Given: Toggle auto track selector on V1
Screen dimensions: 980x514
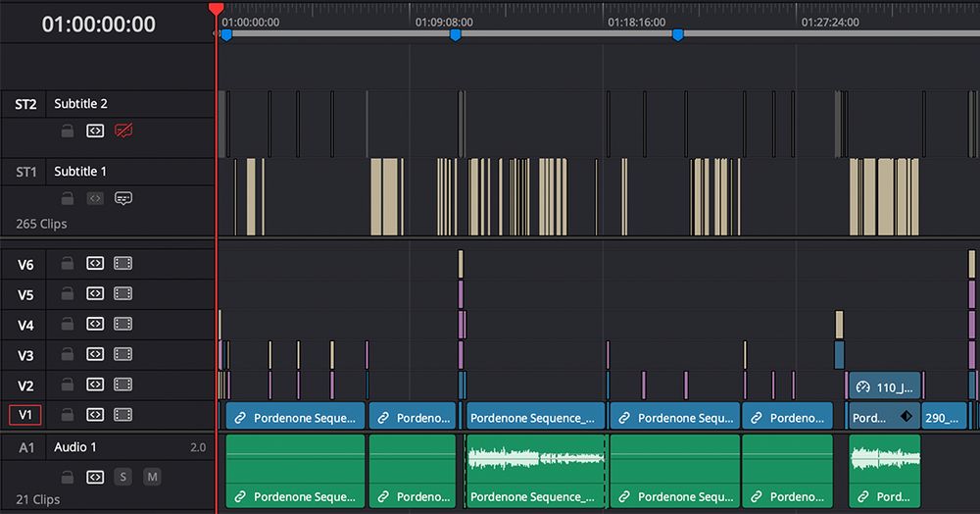Looking at the screenshot, I should [x=95, y=415].
